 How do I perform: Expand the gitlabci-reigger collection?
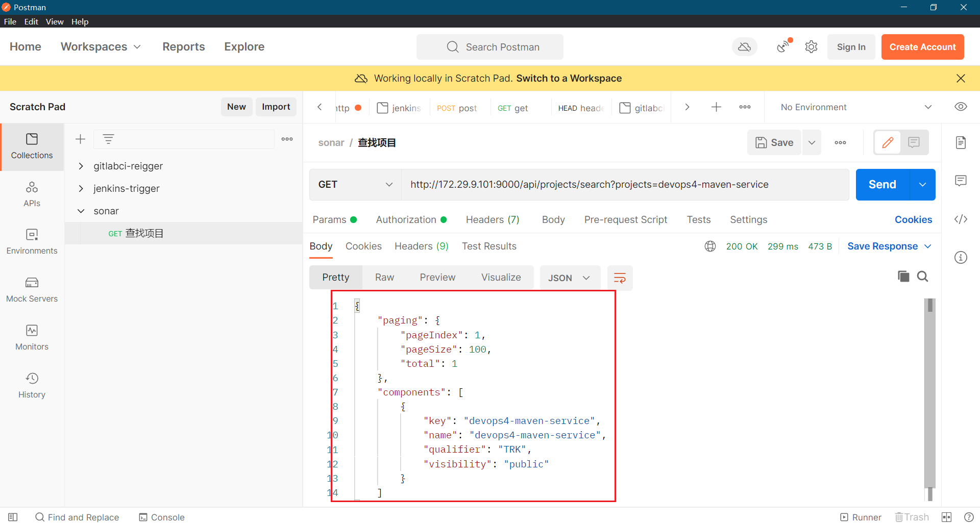81,166
